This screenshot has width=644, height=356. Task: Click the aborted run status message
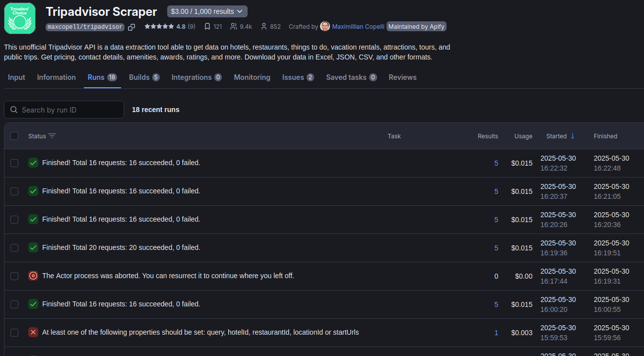(168, 276)
